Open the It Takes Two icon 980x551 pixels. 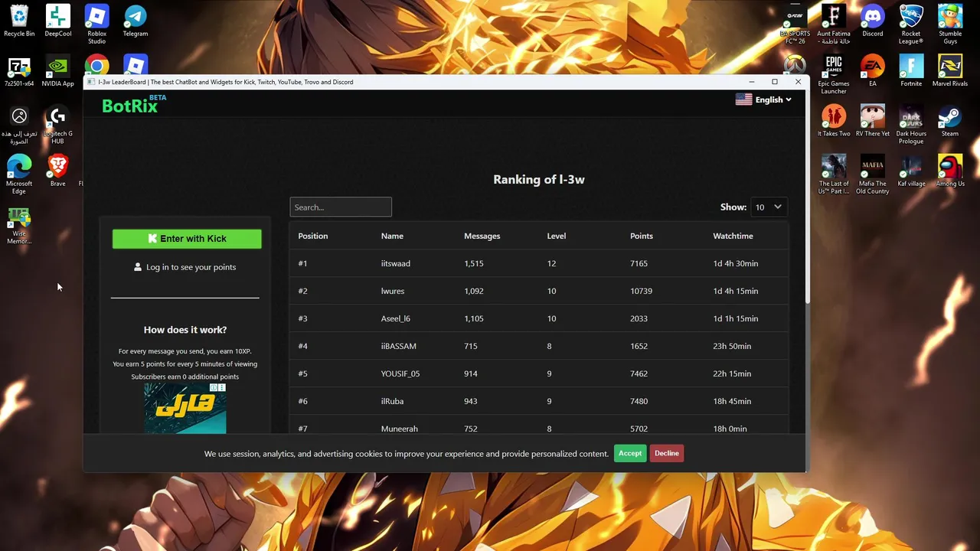(x=834, y=121)
